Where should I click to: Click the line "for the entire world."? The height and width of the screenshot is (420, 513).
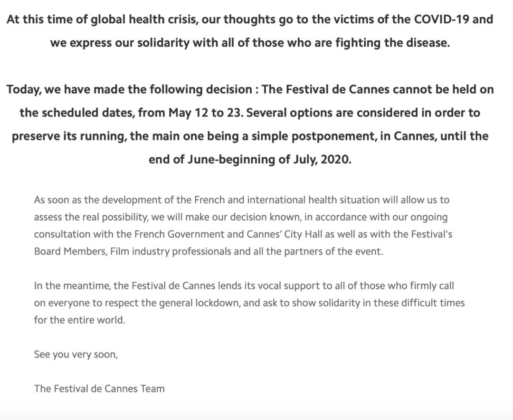80,320
